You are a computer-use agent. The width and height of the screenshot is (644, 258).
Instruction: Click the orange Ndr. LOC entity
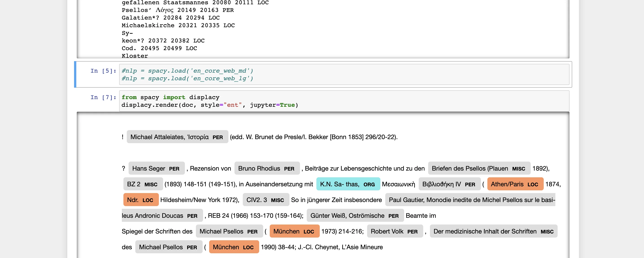[x=140, y=200]
